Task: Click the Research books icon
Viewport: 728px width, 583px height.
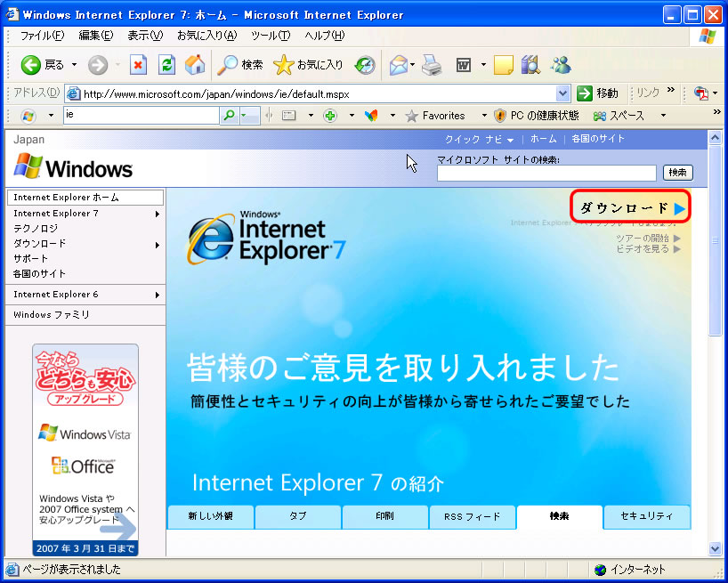Action: [530, 65]
